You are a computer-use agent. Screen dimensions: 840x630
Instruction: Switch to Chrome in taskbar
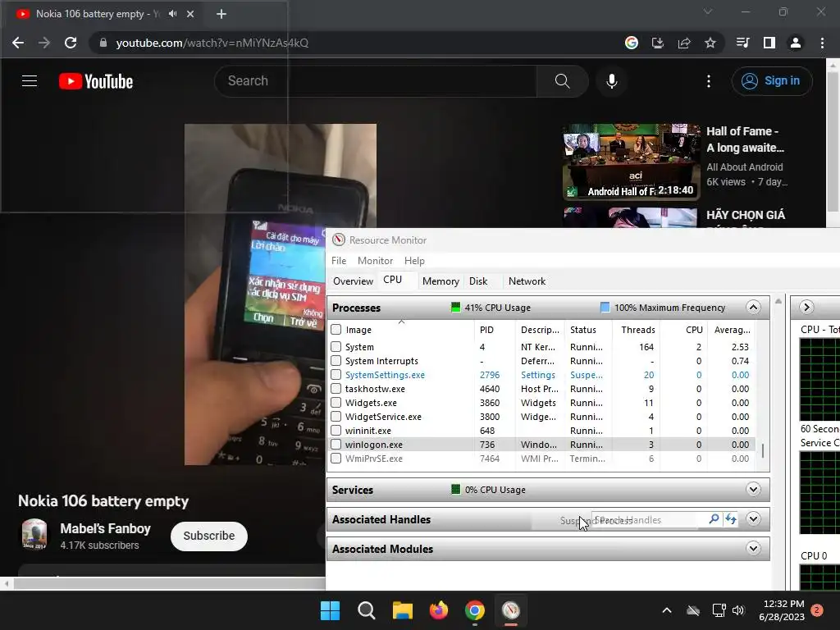(475, 610)
